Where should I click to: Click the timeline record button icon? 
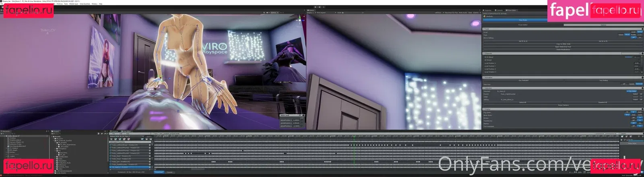(x=111, y=139)
